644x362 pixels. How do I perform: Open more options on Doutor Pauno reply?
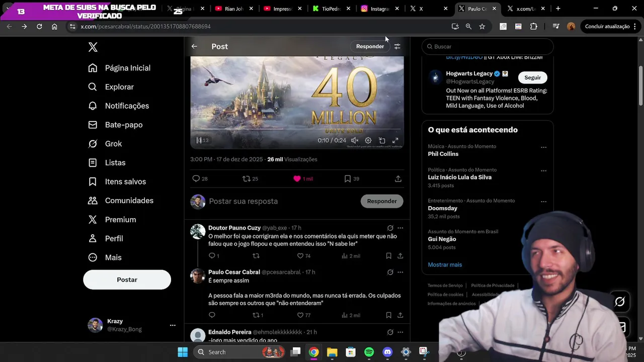pyautogui.click(x=400, y=228)
